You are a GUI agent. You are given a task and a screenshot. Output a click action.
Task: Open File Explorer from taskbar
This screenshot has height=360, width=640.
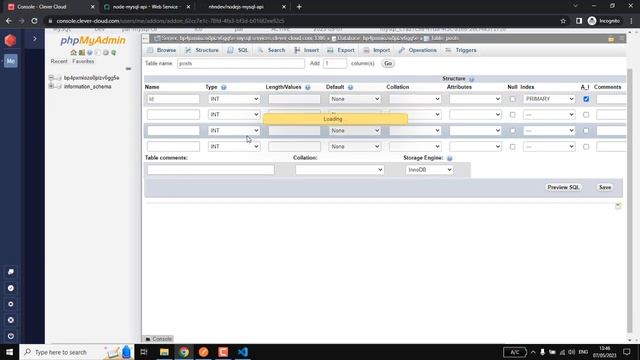164,352
